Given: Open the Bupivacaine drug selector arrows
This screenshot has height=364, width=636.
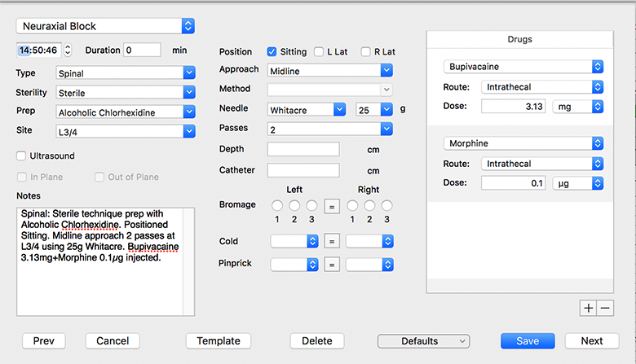Looking at the screenshot, I should point(598,67).
